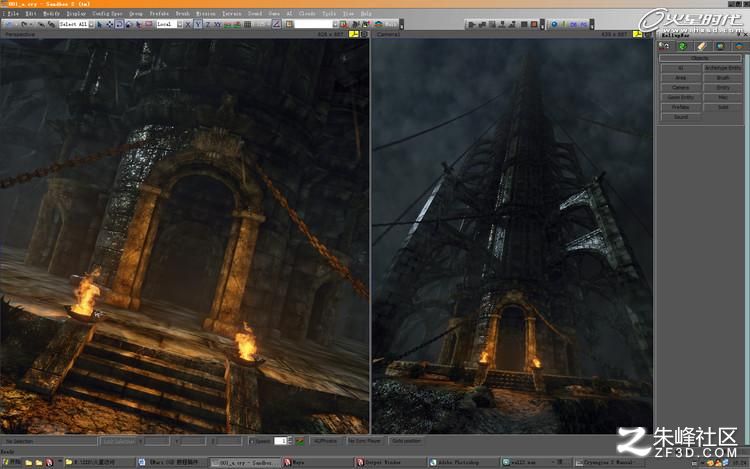
Task: Activate the Select Object arrow tool
Action: pyautogui.click(x=99, y=24)
